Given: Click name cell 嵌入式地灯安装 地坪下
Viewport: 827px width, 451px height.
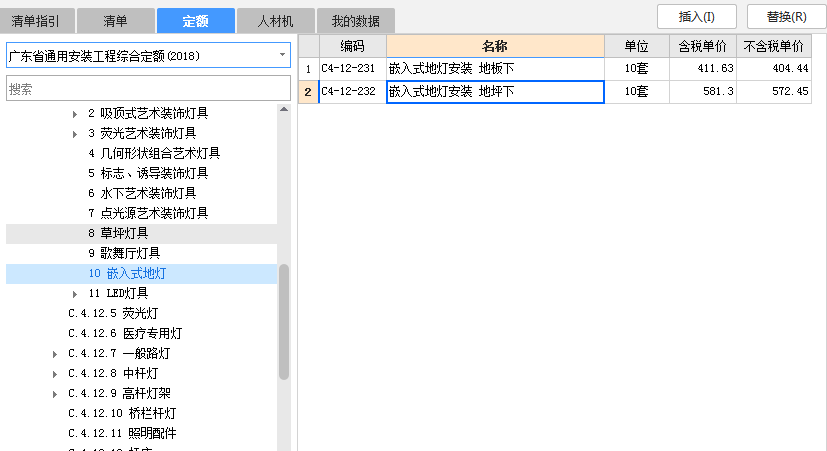Looking at the screenshot, I should click(495, 92).
